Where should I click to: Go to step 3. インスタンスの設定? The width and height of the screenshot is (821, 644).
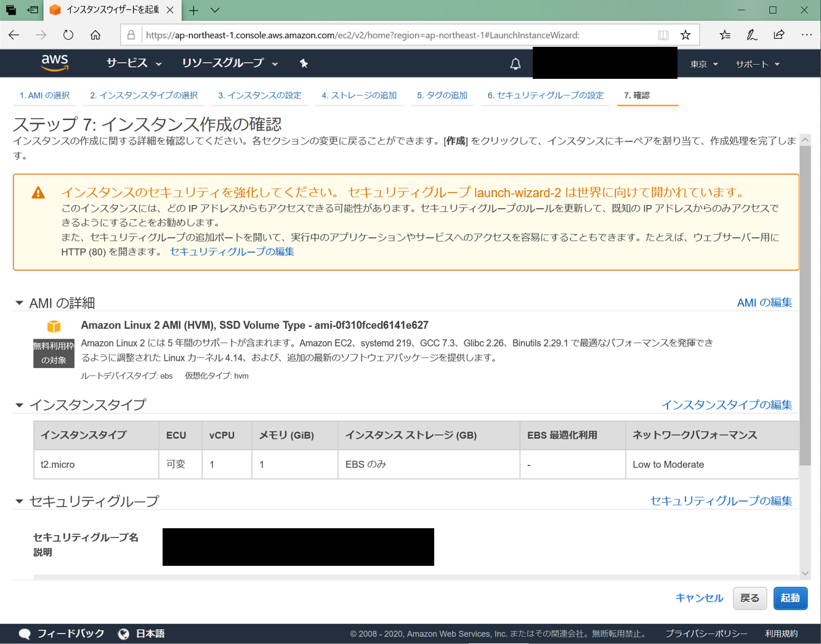(259, 95)
